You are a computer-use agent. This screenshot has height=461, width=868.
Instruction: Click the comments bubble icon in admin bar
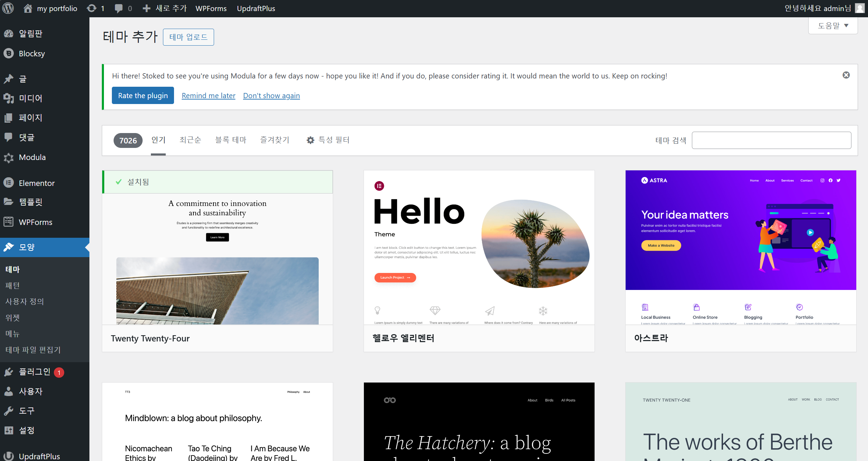point(119,8)
